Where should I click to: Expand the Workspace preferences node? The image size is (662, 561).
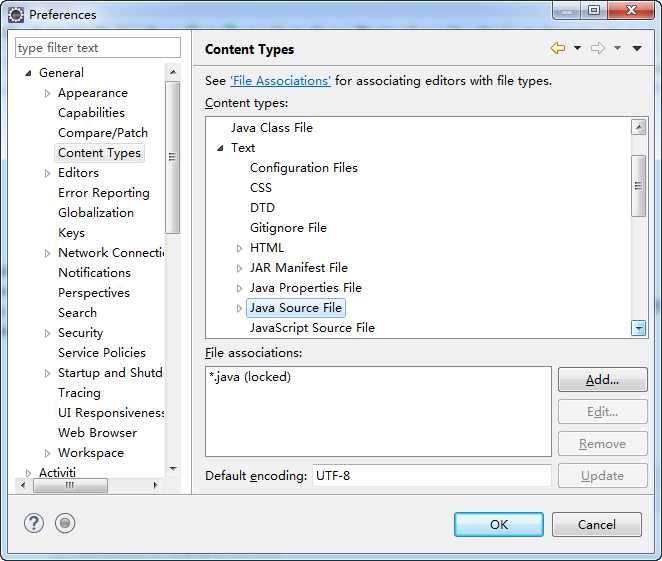click(47, 453)
